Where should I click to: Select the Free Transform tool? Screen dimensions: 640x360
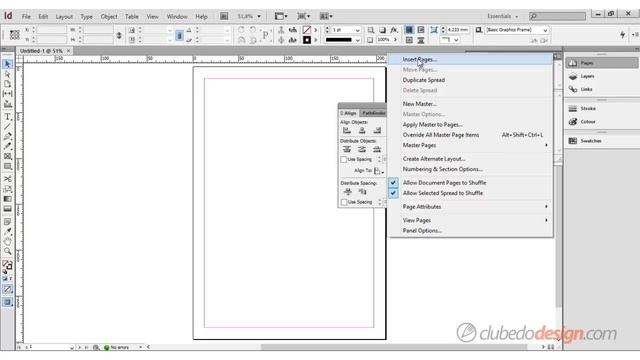7,189
